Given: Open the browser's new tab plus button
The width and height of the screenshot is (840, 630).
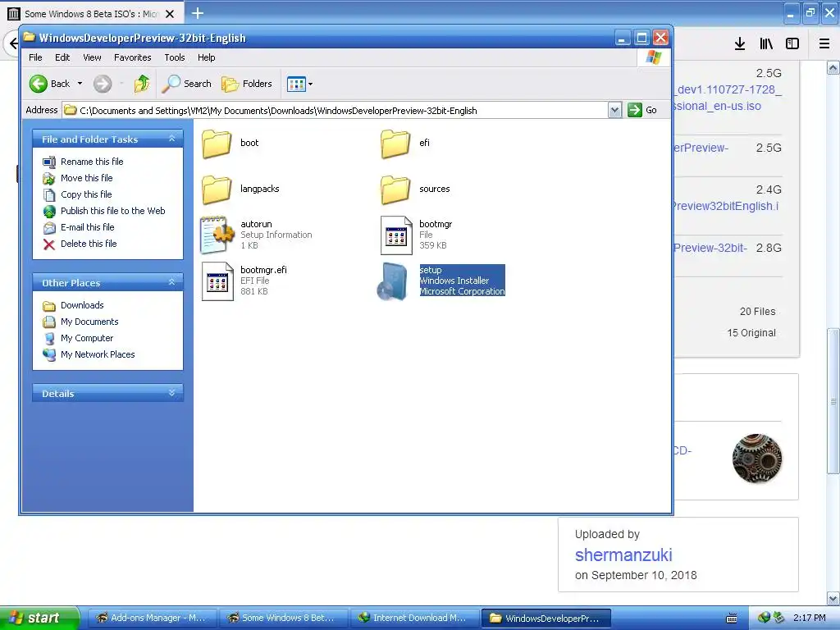Looking at the screenshot, I should [198, 13].
